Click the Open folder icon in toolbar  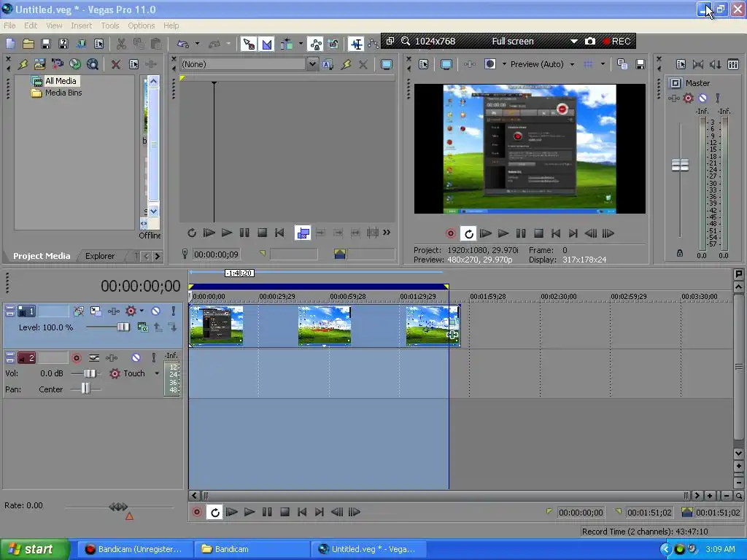(x=28, y=44)
